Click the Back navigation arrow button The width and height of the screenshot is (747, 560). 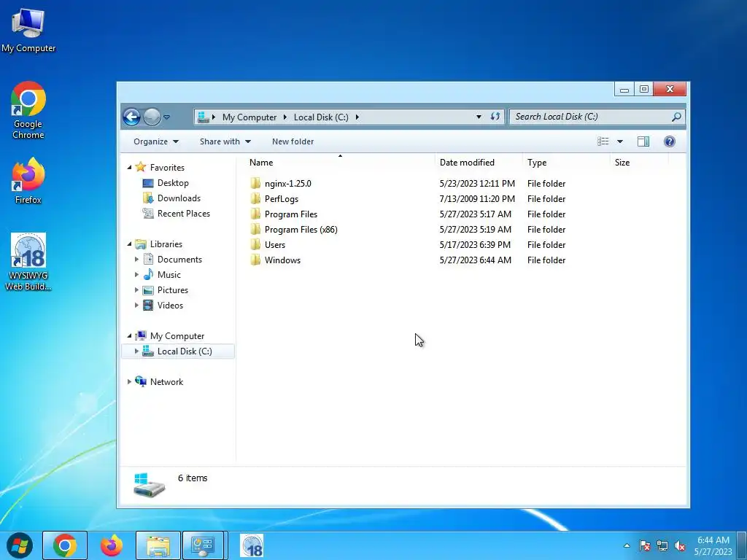click(131, 117)
